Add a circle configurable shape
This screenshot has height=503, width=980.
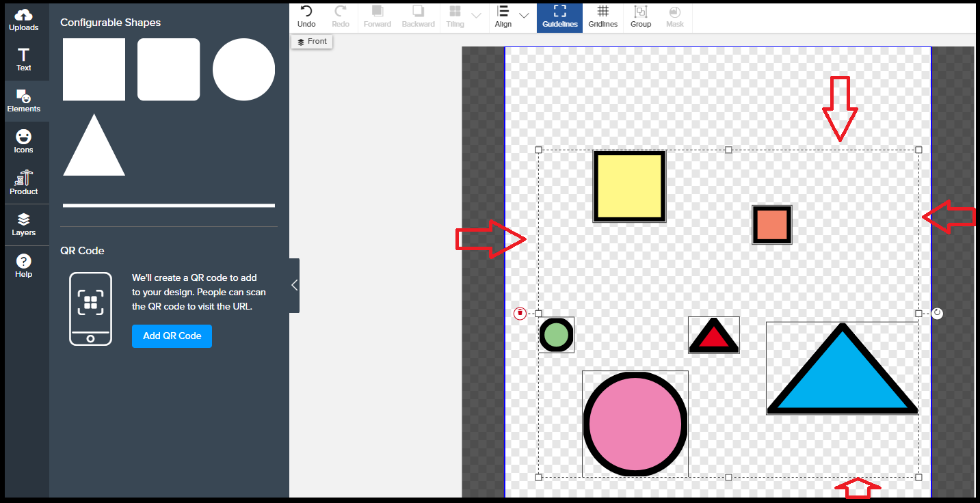click(243, 69)
